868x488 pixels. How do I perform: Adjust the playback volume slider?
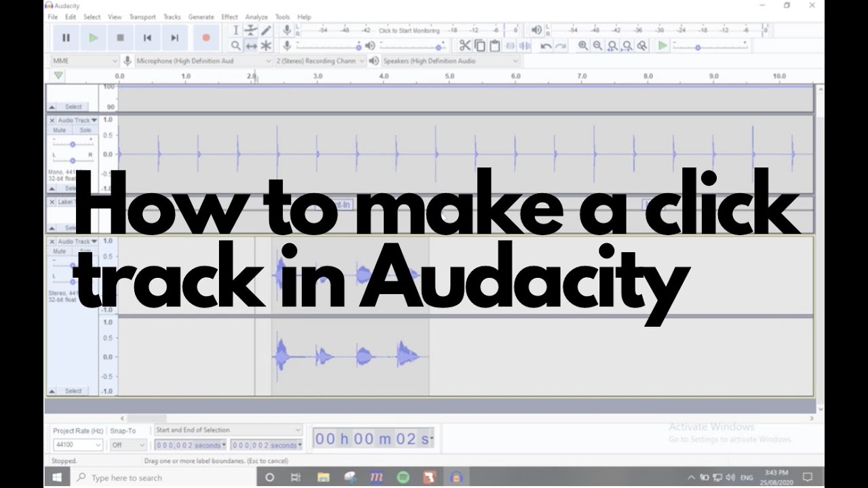point(414,46)
